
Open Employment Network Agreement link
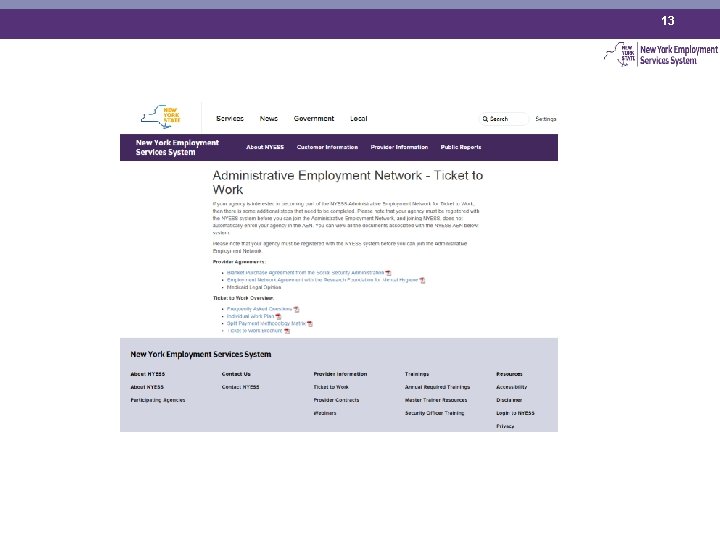pos(322,280)
